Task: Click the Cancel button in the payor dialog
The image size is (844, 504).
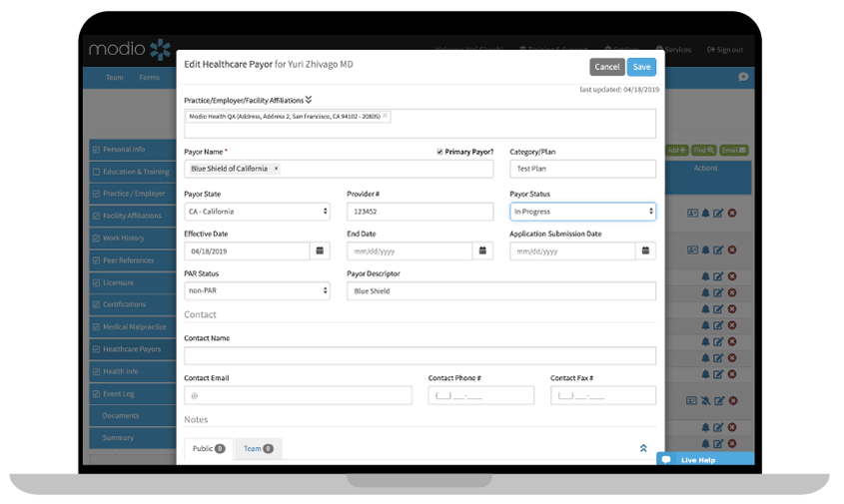Action: (606, 67)
